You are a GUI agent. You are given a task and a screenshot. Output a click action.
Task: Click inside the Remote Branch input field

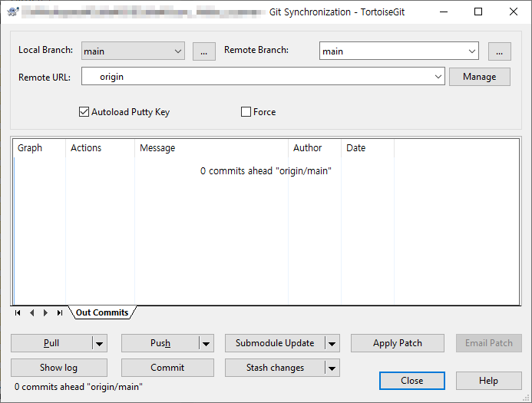392,51
